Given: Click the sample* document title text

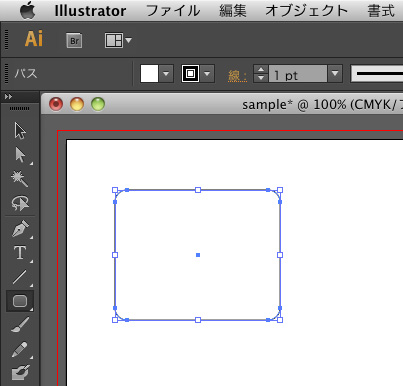Looking at the screenshot, I should [268, 105].
